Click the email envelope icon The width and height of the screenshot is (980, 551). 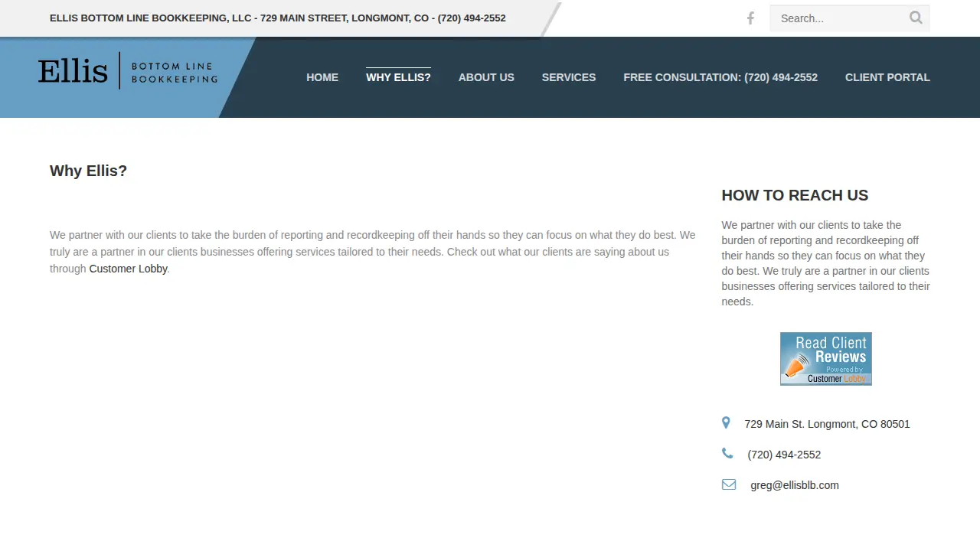point(729,484)
